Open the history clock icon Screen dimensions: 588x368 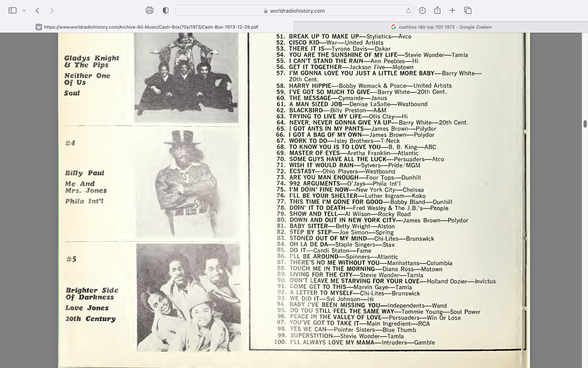pos(422,11)
